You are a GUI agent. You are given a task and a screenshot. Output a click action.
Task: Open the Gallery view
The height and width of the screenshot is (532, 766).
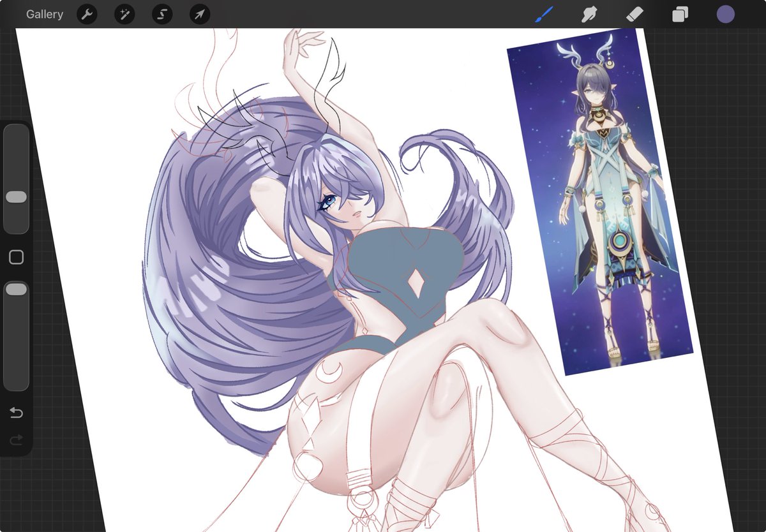45,14
